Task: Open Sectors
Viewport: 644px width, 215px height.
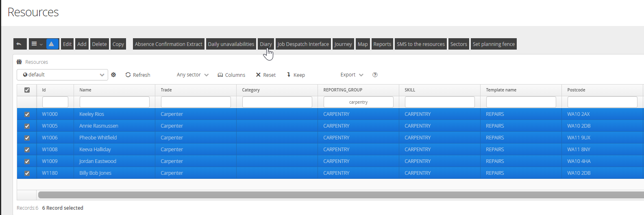Action: [x=459, y=44]
